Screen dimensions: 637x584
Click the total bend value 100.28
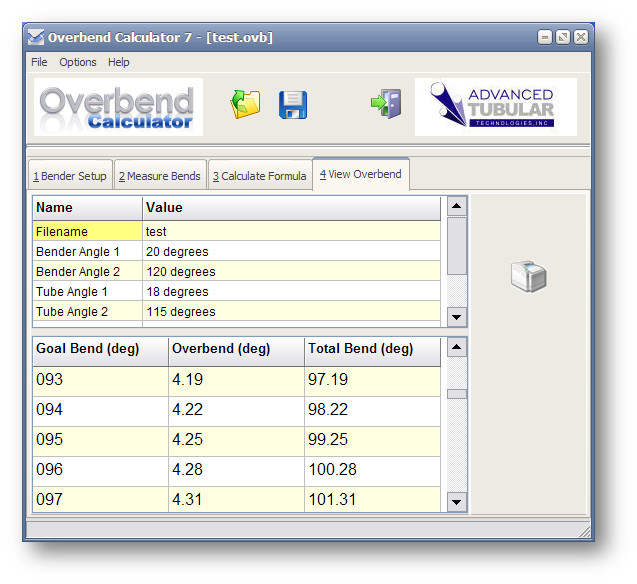(x=373, y=472)
